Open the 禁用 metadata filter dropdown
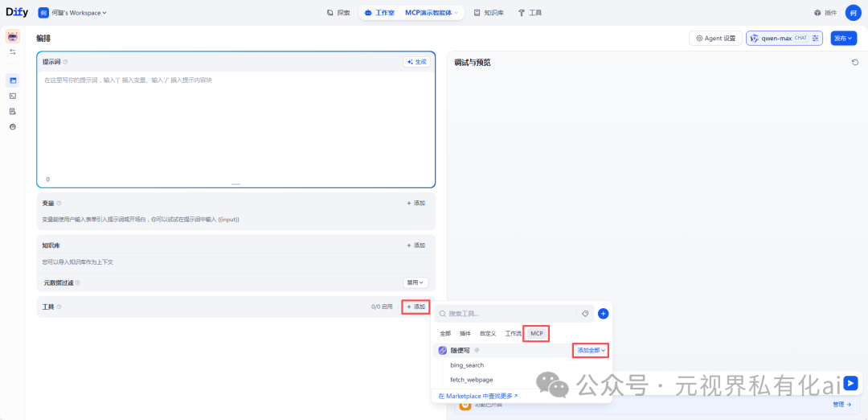 416,282
